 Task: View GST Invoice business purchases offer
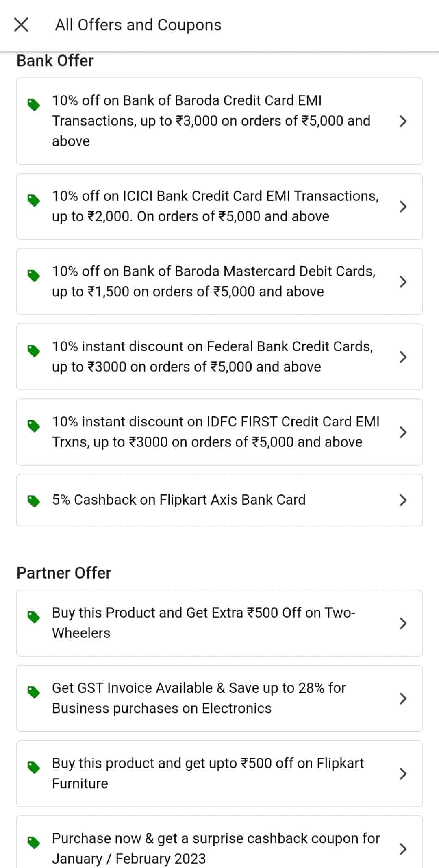(x=199, y=698)
